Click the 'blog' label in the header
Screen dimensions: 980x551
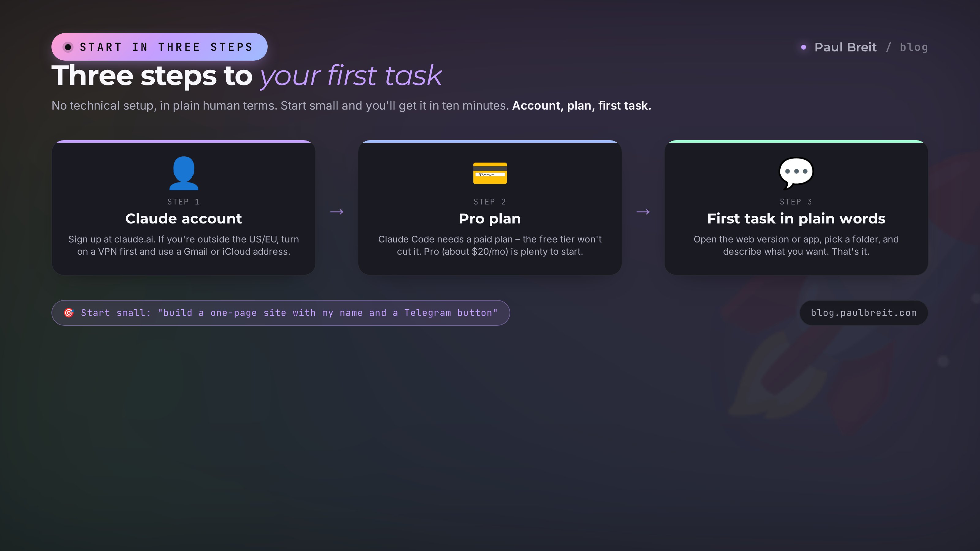[x=914, y=47]
